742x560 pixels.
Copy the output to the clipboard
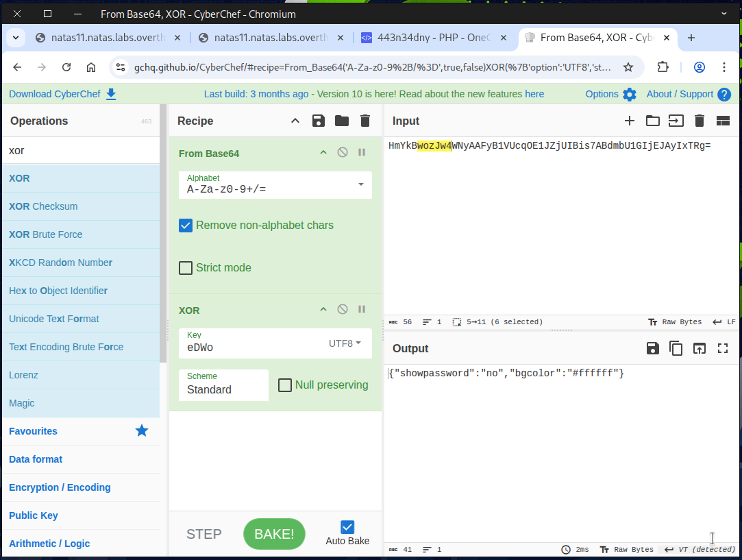pyautogui.click(x=676, y=349)
